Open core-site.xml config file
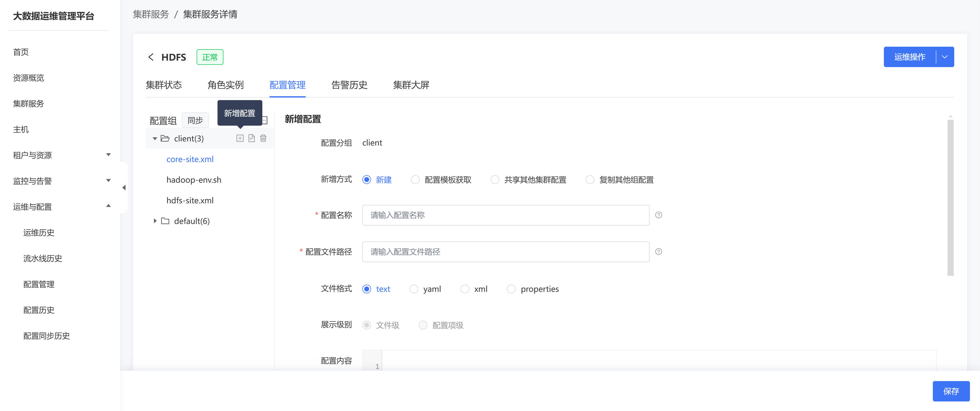This screenshot has width=980, height=411. click(190, 159)
